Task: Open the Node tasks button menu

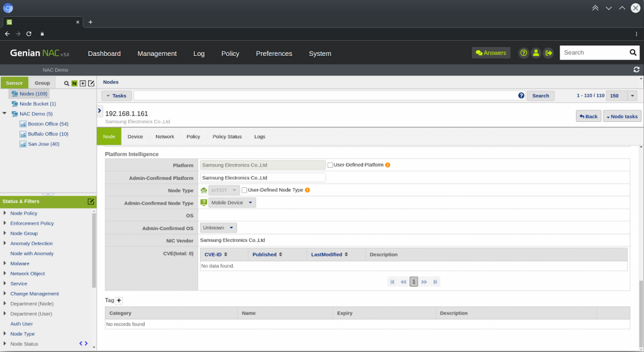Action: [622, 116]
